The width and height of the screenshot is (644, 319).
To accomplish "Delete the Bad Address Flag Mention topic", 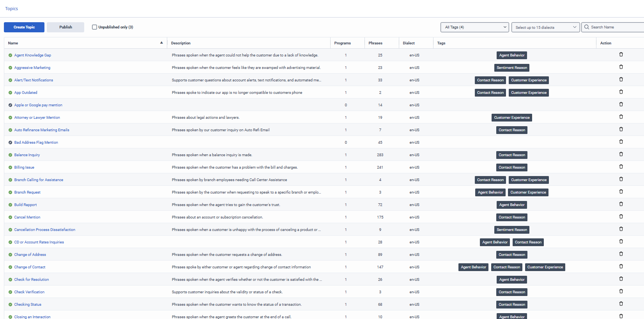I will coord(621,142).
